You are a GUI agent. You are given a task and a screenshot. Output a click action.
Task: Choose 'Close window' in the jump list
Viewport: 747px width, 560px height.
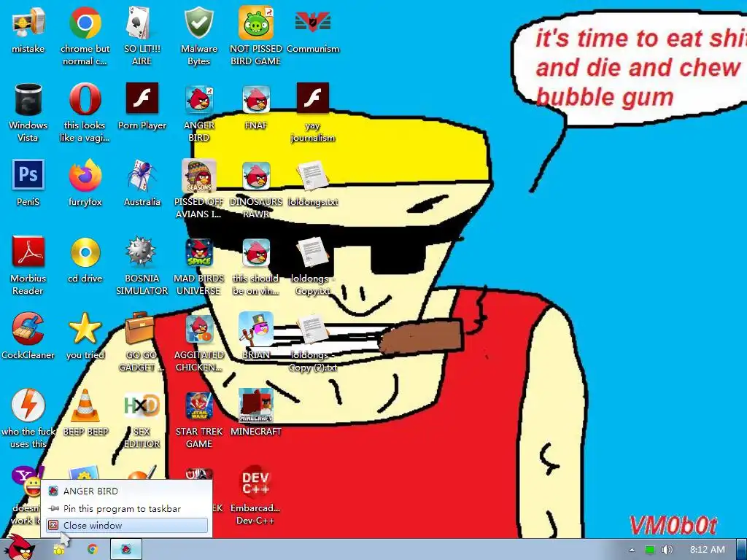126,525
